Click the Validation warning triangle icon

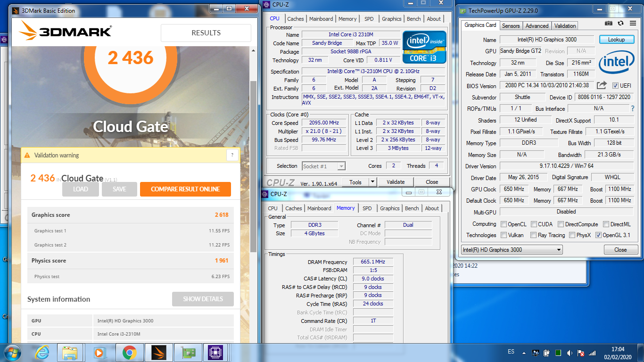(27, 155)
